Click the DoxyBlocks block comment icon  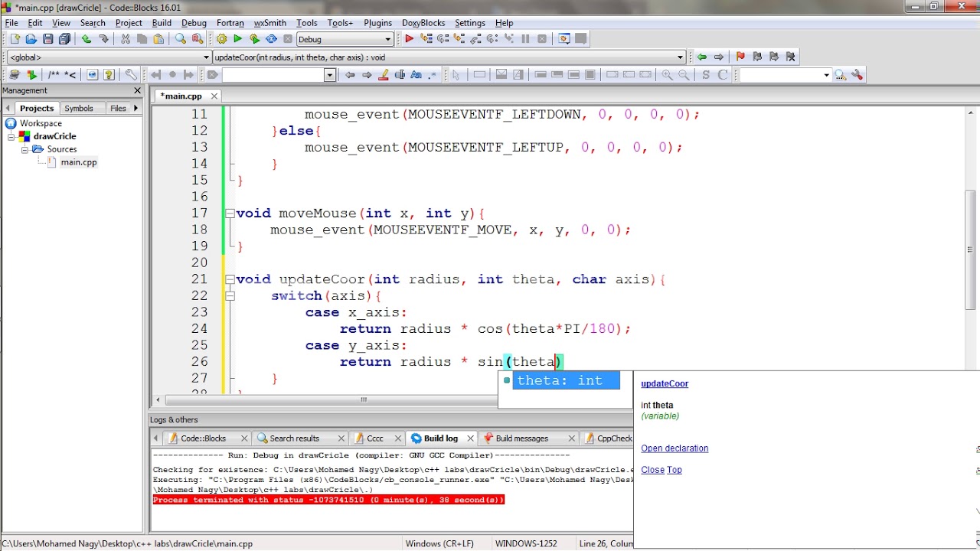point(53,75)
